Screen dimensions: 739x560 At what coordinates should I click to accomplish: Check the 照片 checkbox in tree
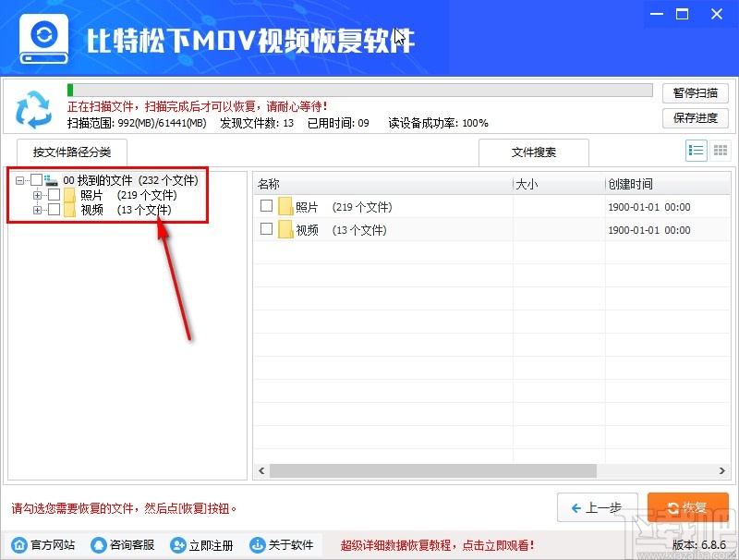55,195
